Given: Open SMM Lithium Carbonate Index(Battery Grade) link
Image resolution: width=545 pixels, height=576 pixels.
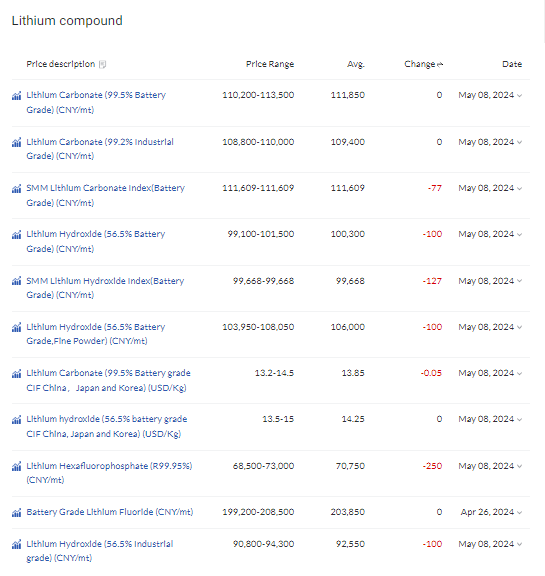Looking at the screenshot, I should [105, 195].
